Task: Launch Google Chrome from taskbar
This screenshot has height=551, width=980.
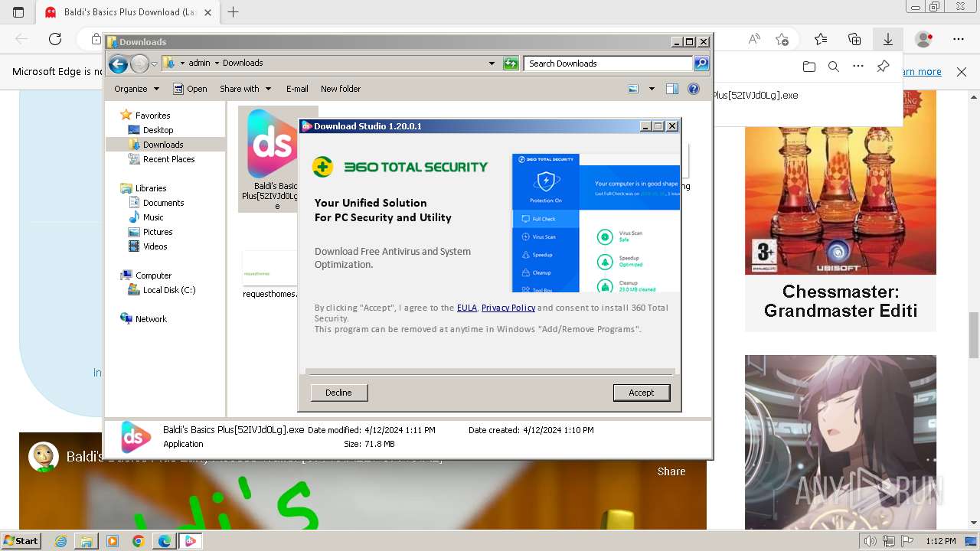Action: (x=138, y=541)
